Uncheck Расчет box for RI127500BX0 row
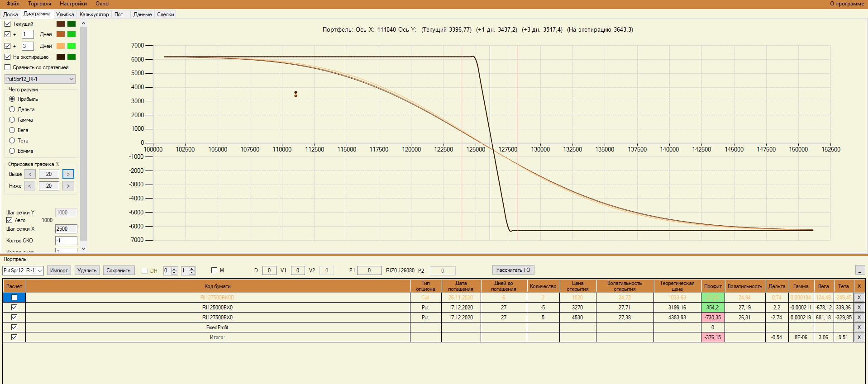 [14, 318]
